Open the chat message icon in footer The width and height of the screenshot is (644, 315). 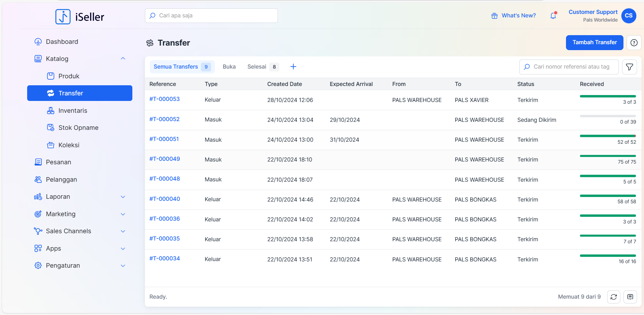tap(630, 297)
